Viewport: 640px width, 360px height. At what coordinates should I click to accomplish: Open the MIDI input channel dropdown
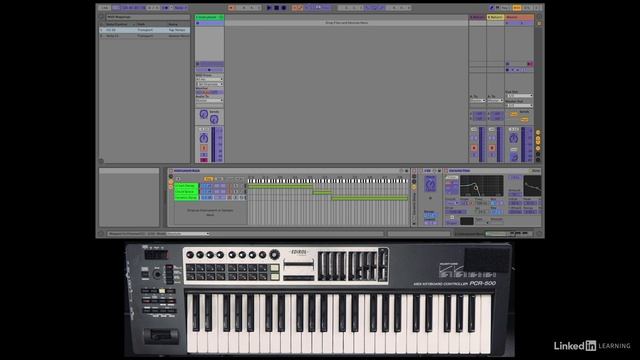(x=209, y=84)
